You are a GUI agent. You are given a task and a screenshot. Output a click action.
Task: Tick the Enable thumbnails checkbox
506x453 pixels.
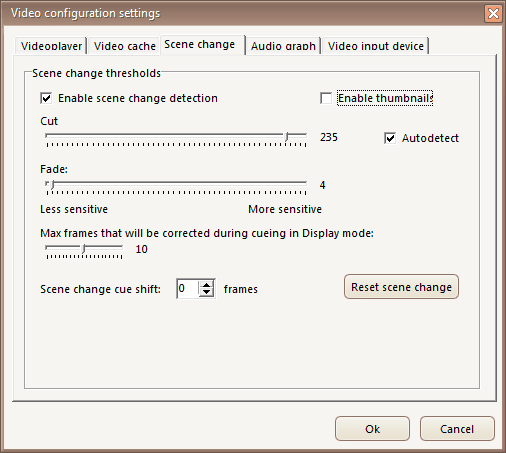coord(326,98)
